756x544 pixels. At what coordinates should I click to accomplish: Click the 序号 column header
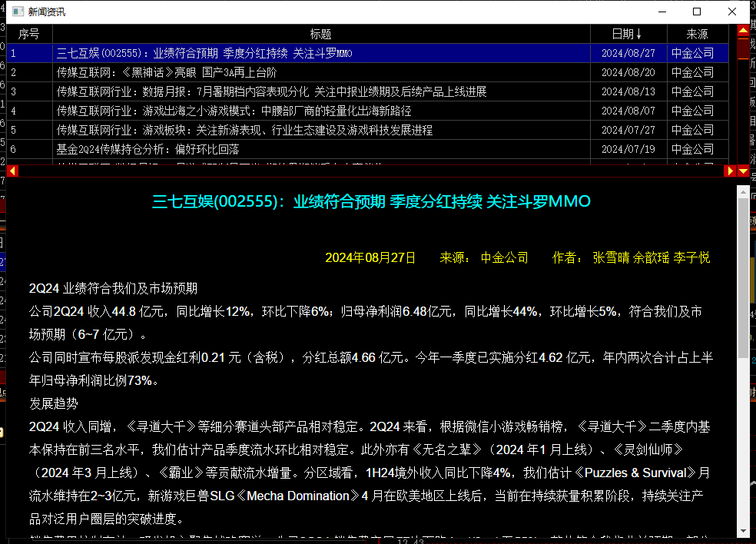[x=29, y=34]
